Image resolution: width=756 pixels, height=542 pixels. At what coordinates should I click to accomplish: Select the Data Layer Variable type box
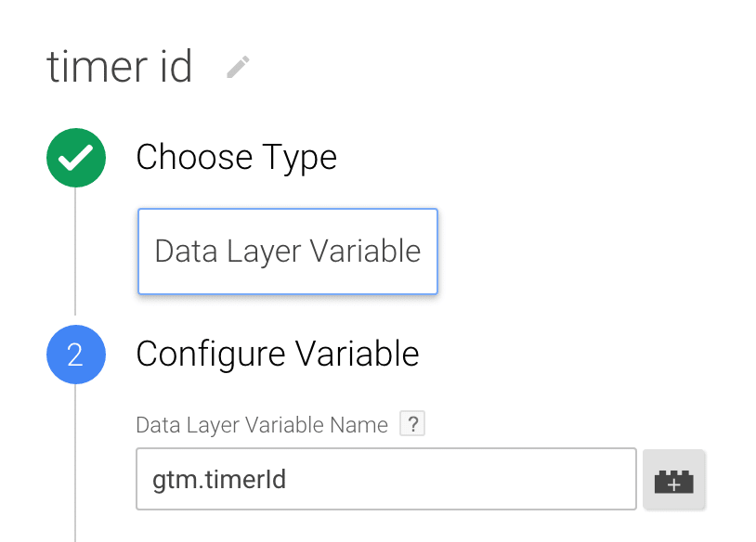coord(288,251)
